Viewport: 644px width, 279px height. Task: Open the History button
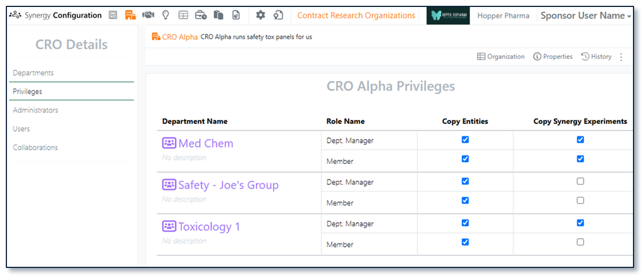596,57
